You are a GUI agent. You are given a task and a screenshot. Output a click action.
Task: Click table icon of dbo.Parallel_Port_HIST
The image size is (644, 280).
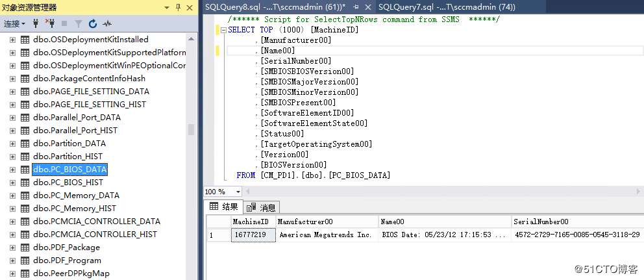pyautogui.click(x=25, y=131)
